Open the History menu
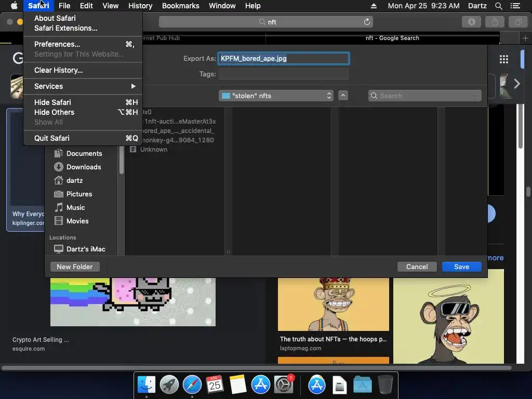This screenshot has height=399, width=532. [x=140, y=6]
